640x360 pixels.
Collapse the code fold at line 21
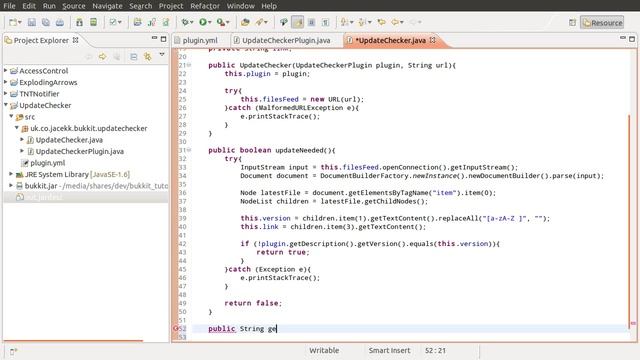(x=189, y=65)
